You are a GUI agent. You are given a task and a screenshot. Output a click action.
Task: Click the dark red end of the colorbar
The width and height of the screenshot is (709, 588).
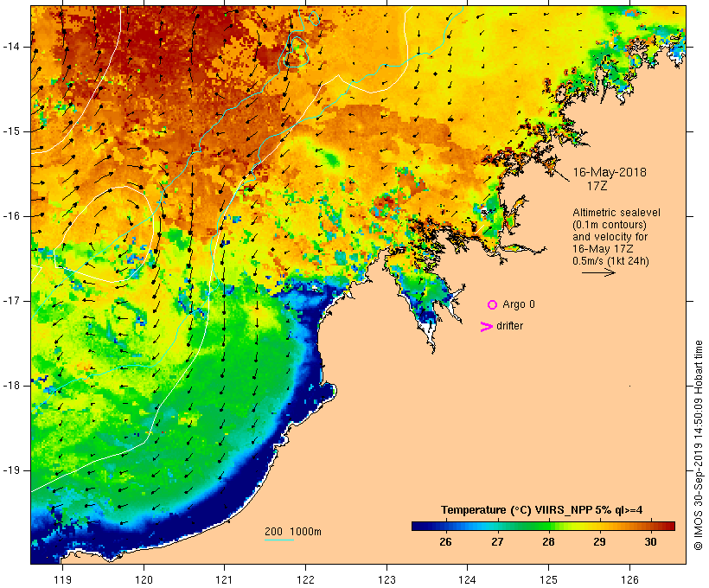[x=668, y=526]
